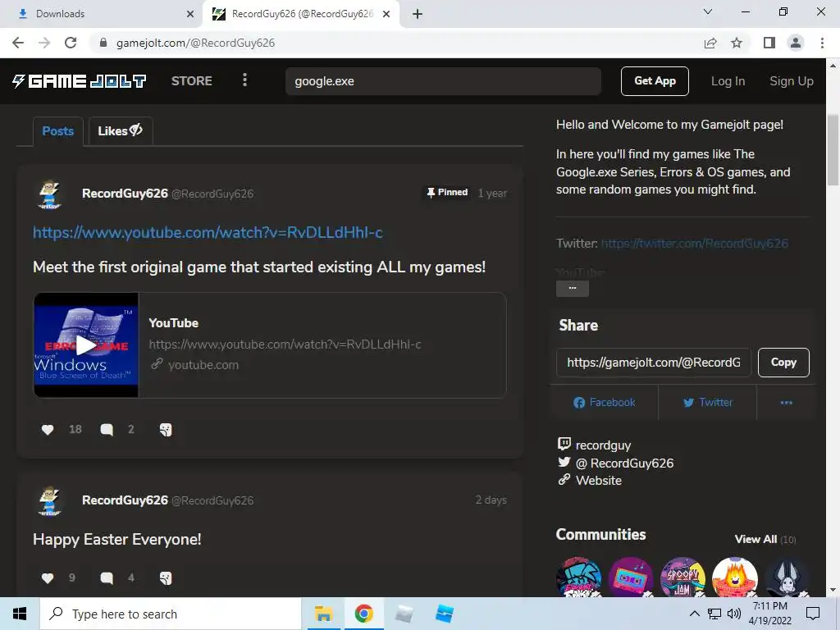
Task: Open more share options ellipsis
Action: [786, 402]
